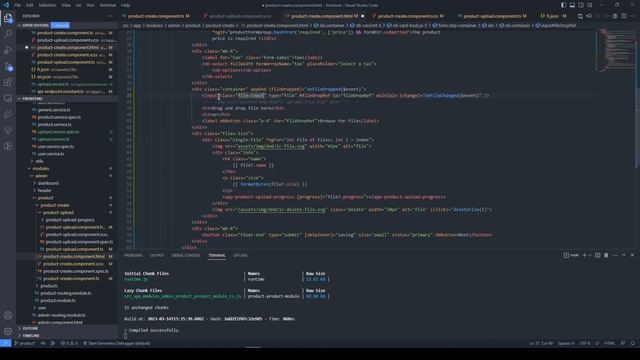Open the Accounts icon in activity bar
This screenshot has width=640, height=360.
click(x=8, y=315)
